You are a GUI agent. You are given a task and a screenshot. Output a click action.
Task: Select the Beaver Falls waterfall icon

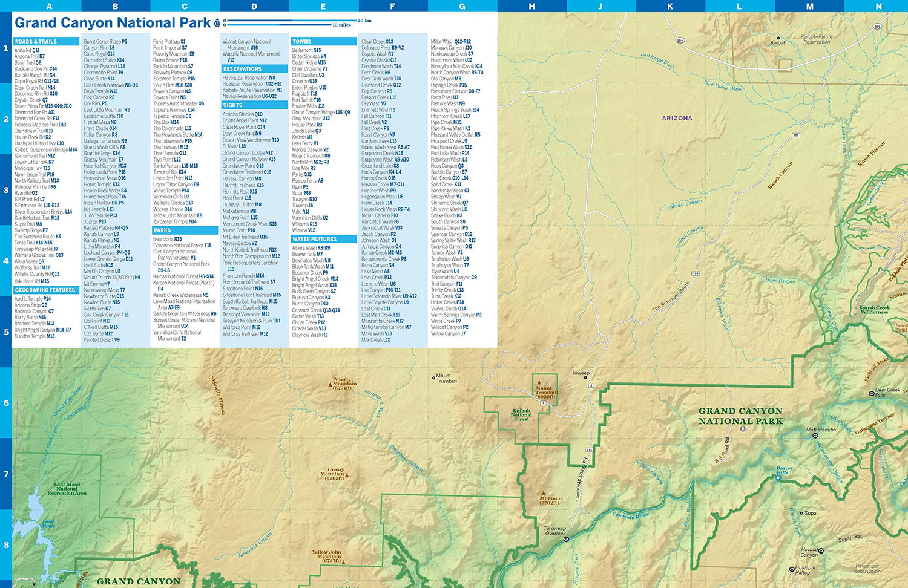click(778, 479)
